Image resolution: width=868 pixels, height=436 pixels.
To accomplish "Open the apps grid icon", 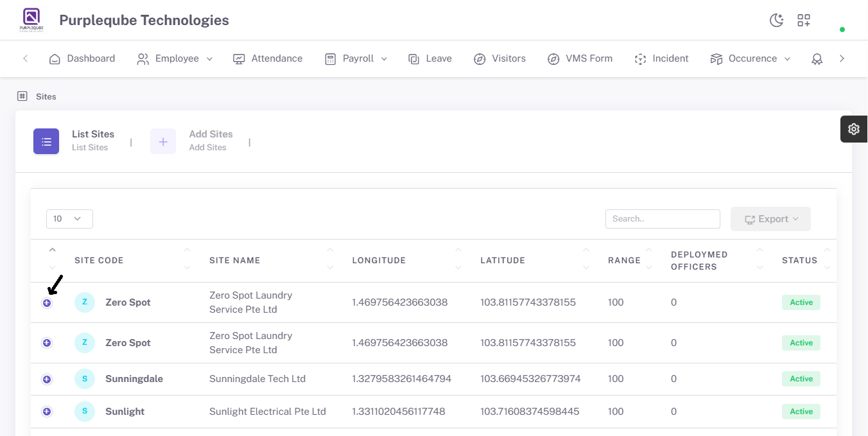I will coord(804,21).
